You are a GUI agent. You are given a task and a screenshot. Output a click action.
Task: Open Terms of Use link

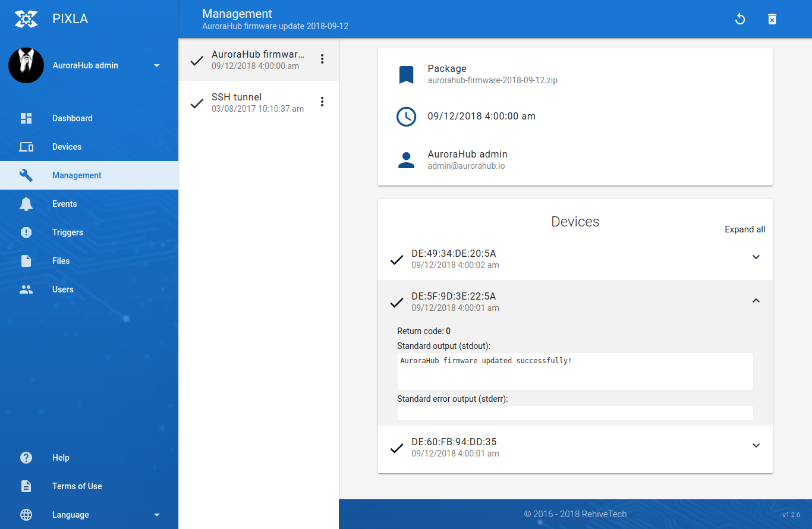coord(77,486)
